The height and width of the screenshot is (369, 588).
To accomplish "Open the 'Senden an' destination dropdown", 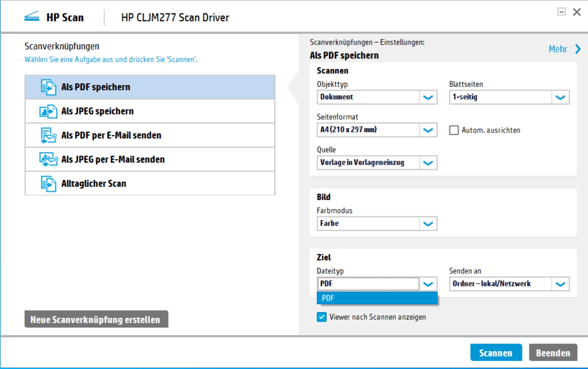I will point(560,284).
